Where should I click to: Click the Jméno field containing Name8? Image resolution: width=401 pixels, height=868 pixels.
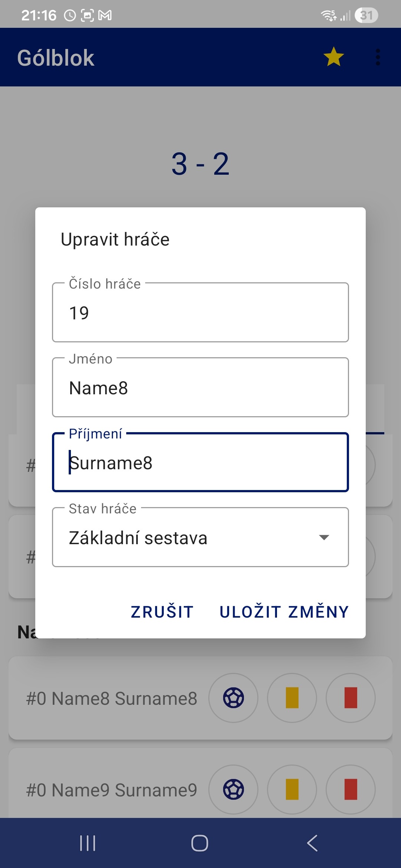200,388
